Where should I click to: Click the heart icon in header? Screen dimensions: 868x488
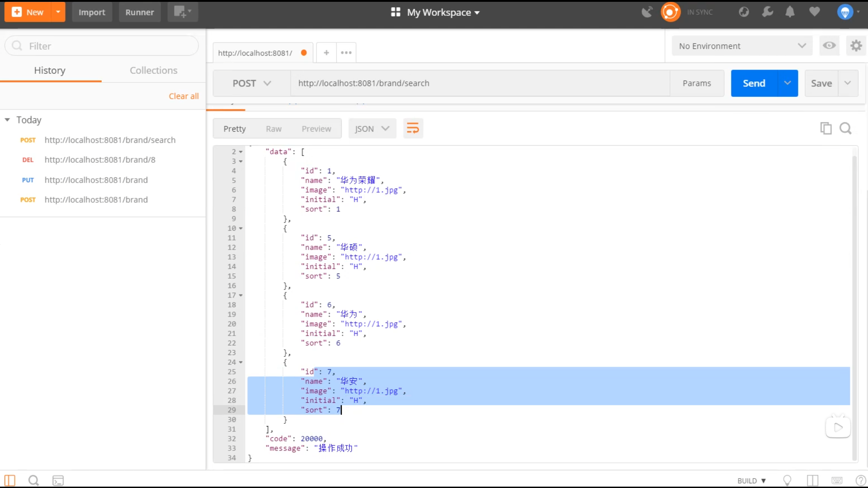(x=815, y=12)
